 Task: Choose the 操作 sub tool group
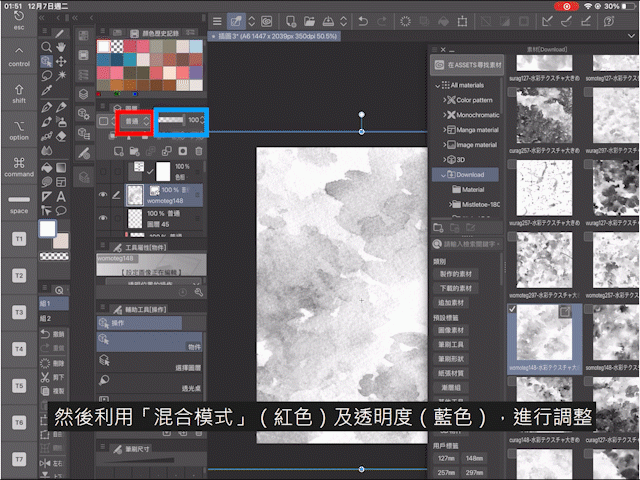pos(139,323)
